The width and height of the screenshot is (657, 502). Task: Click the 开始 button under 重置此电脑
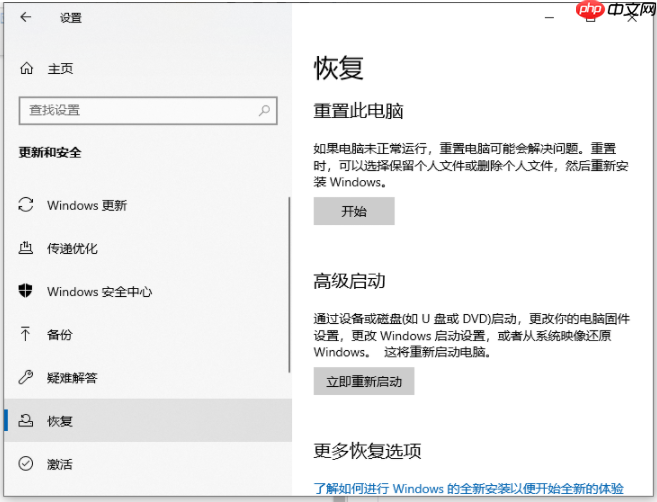[354, 211]
